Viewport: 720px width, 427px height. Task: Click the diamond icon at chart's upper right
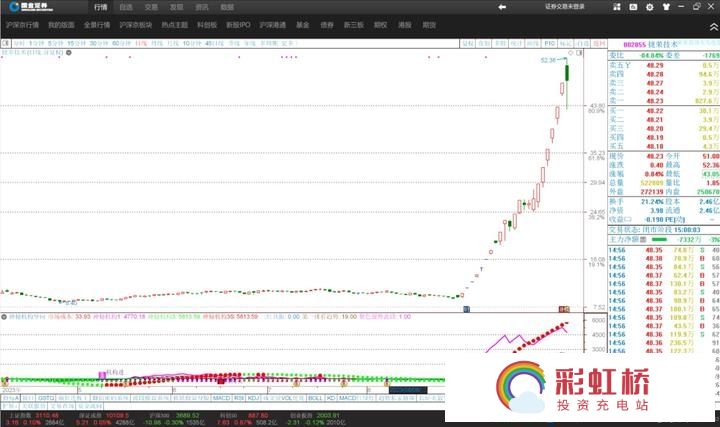pos(571,53)
